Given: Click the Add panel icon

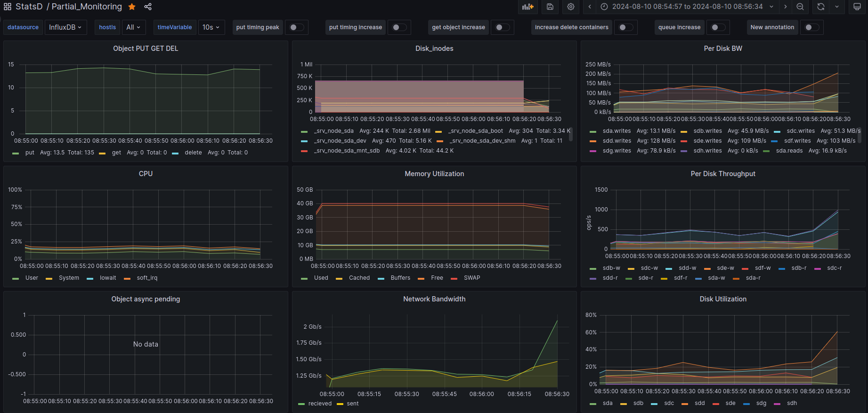Looking at the screenshot, I should pos(528,7).
